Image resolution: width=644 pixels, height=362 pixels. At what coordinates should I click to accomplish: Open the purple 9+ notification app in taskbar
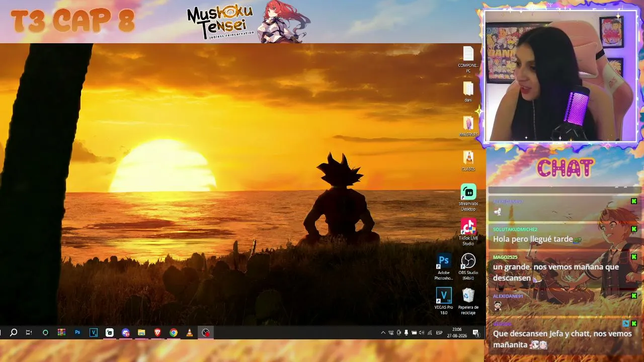click(x=126, y=332)
